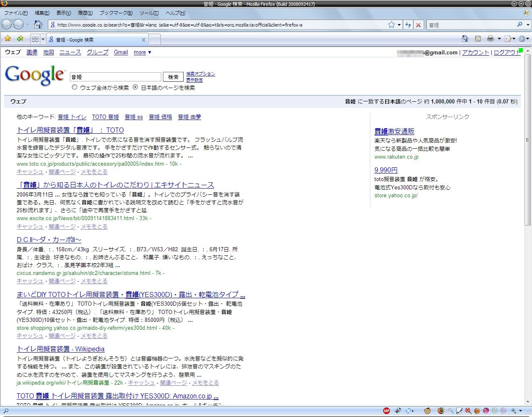Open the ファイル(F) menu
Screen dimensions: 532x417
click(16, 13)
